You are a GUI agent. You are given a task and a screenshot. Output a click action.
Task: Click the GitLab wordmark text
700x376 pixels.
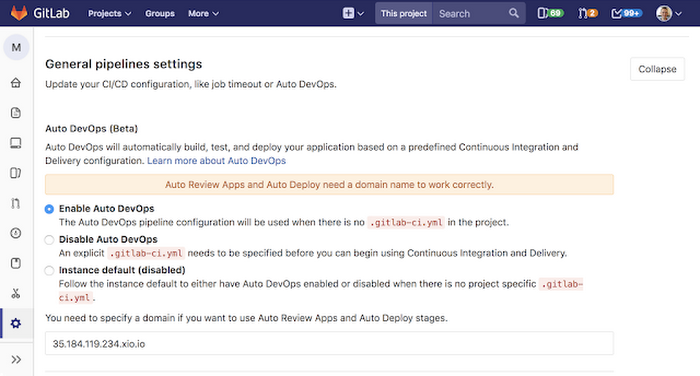click(x=51, y=13)
